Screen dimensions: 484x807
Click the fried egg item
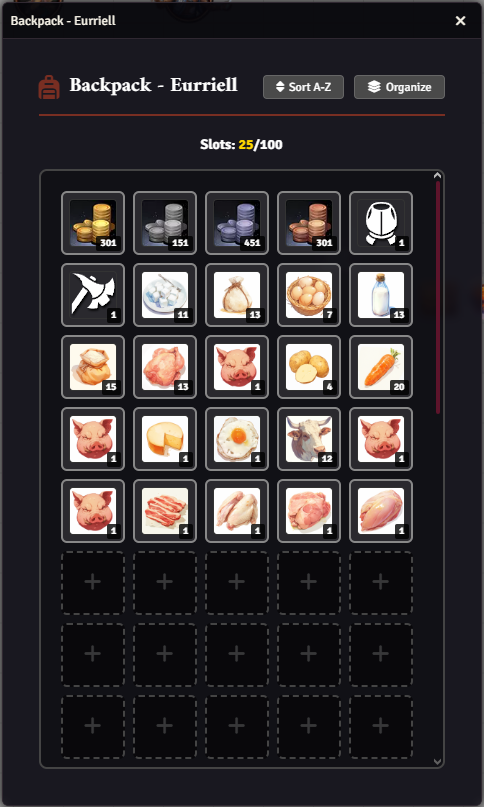(237, 439)
